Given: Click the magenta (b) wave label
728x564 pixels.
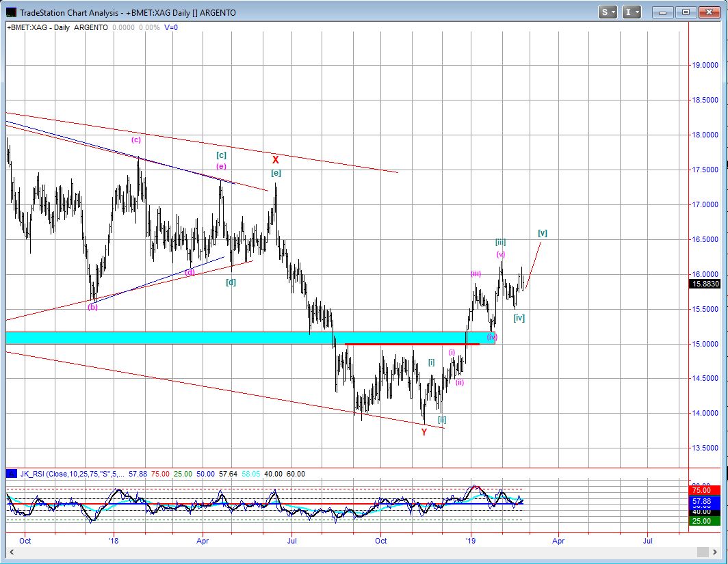Looking at the screenshot, I should tap(92, 306).
